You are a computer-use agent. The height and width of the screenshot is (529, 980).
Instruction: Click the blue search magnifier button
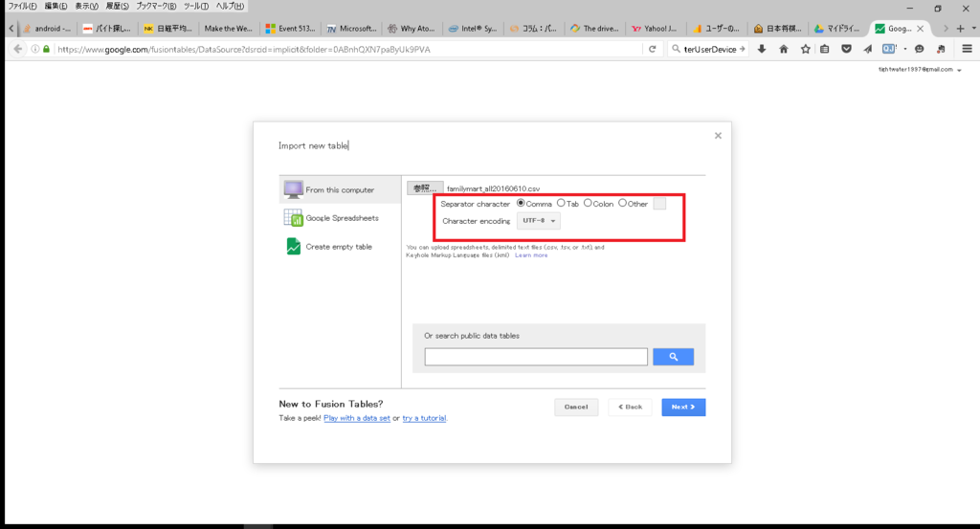click(673, 357)
